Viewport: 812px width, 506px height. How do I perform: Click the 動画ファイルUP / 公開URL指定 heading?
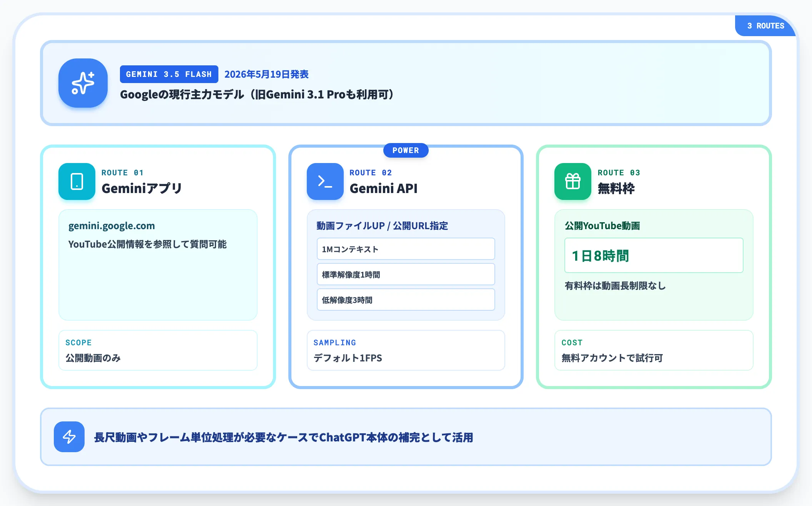pyautogui.click(x=382, y=226)
